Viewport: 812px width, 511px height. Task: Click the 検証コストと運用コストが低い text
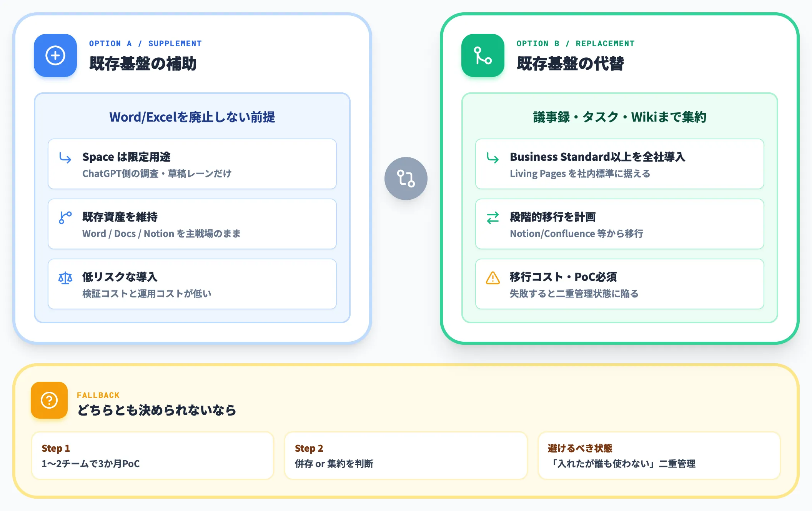147,294
